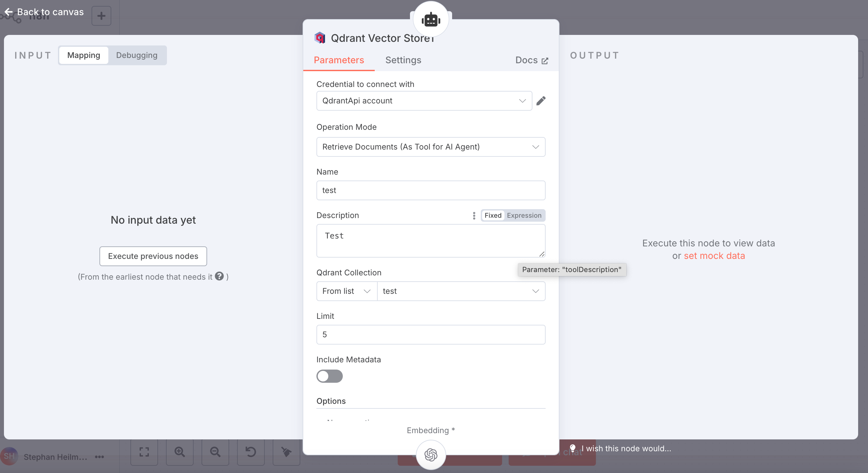868x473 pixels.
Task: Click Back to canvas text link
Action: click(50, 12)
